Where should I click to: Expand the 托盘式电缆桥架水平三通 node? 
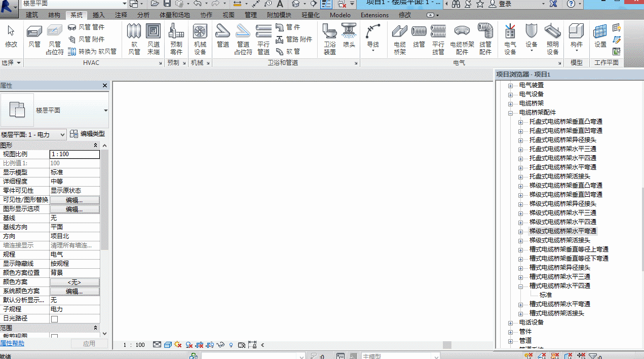tap(521, 149)
